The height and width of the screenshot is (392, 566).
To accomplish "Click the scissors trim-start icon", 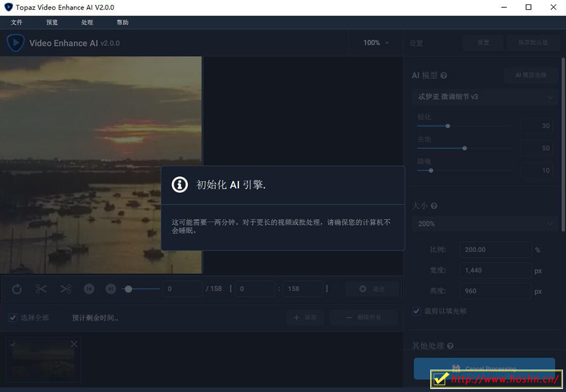I will (41, 289).
